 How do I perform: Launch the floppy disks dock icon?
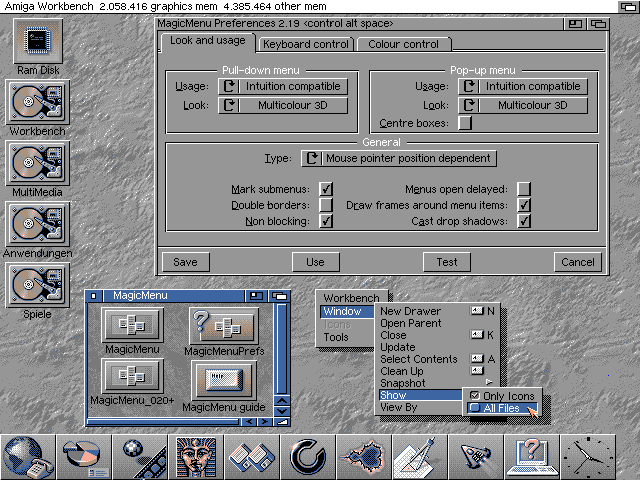click(252, 457)
